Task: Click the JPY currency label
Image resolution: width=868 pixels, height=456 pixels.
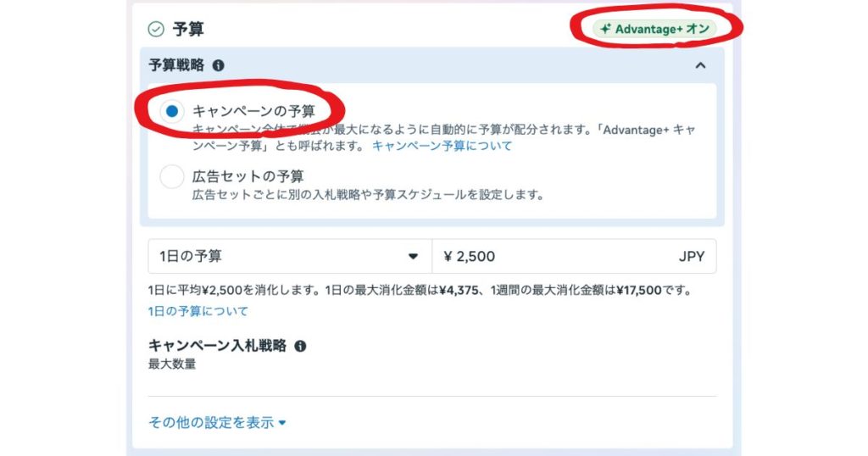Action: (x=691, y=256)
